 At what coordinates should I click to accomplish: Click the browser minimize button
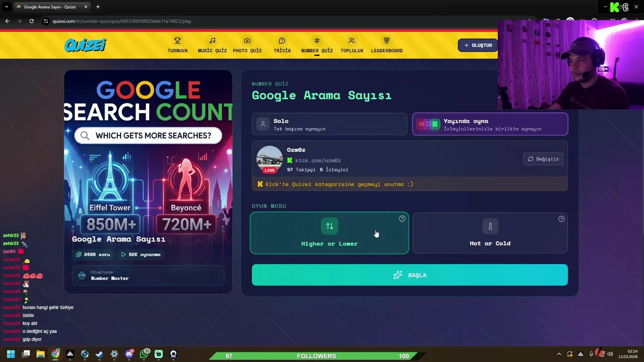(605, 7)
